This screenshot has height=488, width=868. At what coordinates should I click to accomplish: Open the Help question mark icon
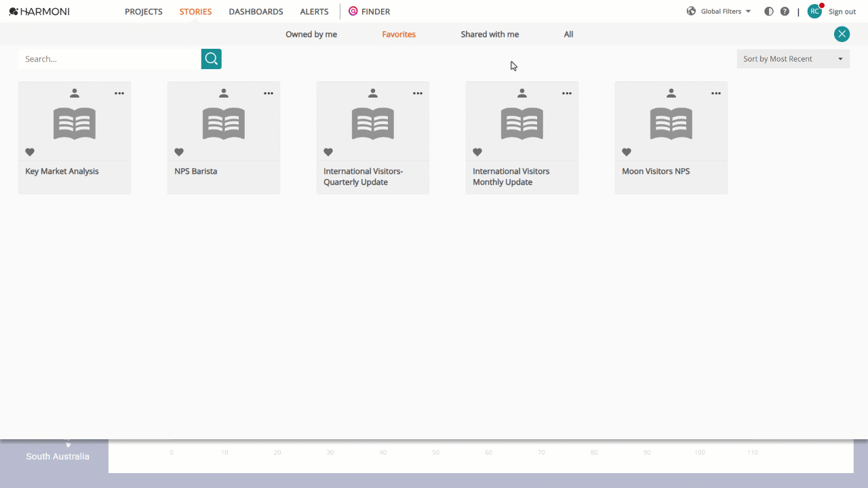[785, 12]
